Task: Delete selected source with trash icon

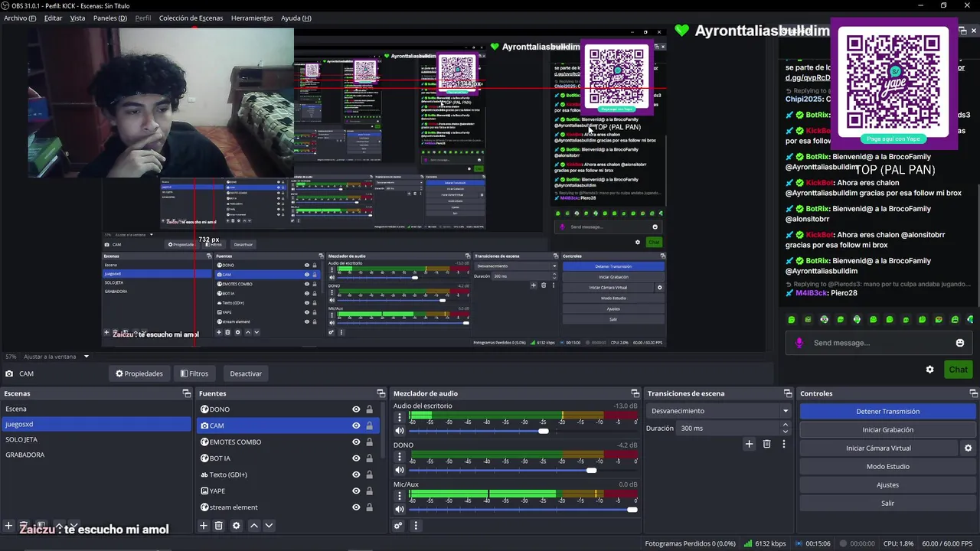Action: pyautogui.click(x=219, y=526)
